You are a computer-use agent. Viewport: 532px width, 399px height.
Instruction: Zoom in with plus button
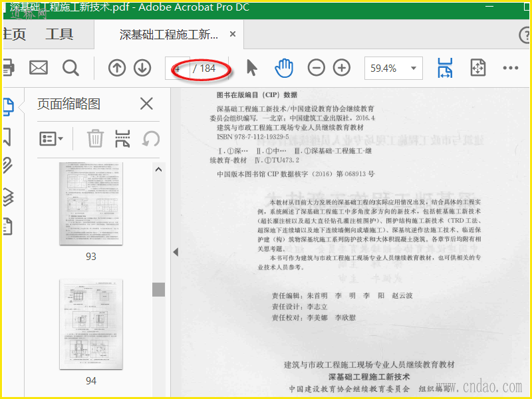(x=342, y=68)
